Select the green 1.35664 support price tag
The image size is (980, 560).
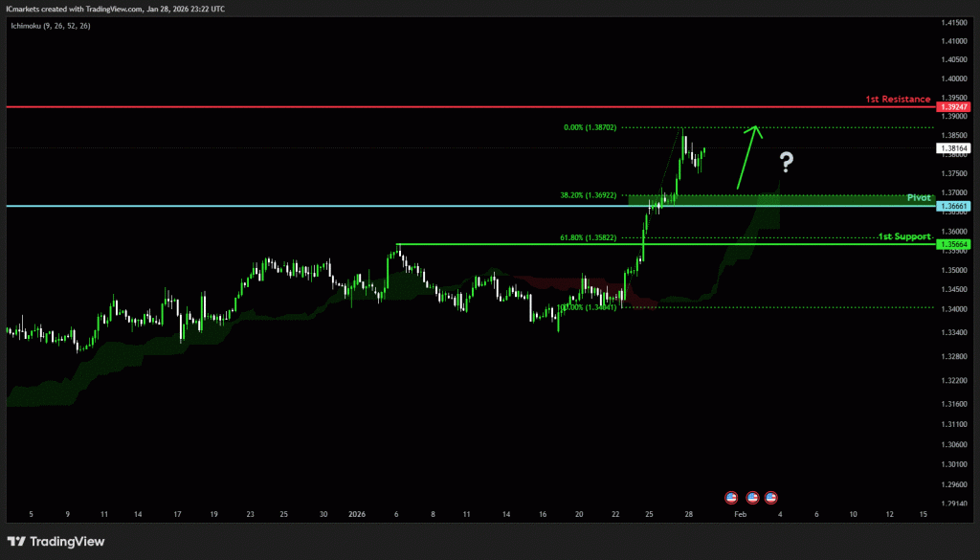(954, 245)
